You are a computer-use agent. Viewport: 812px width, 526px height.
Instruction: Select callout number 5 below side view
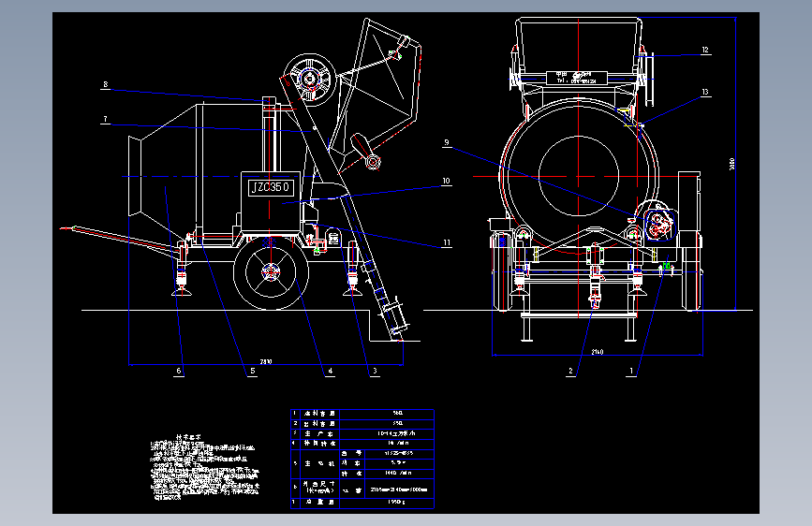point(253,371)
